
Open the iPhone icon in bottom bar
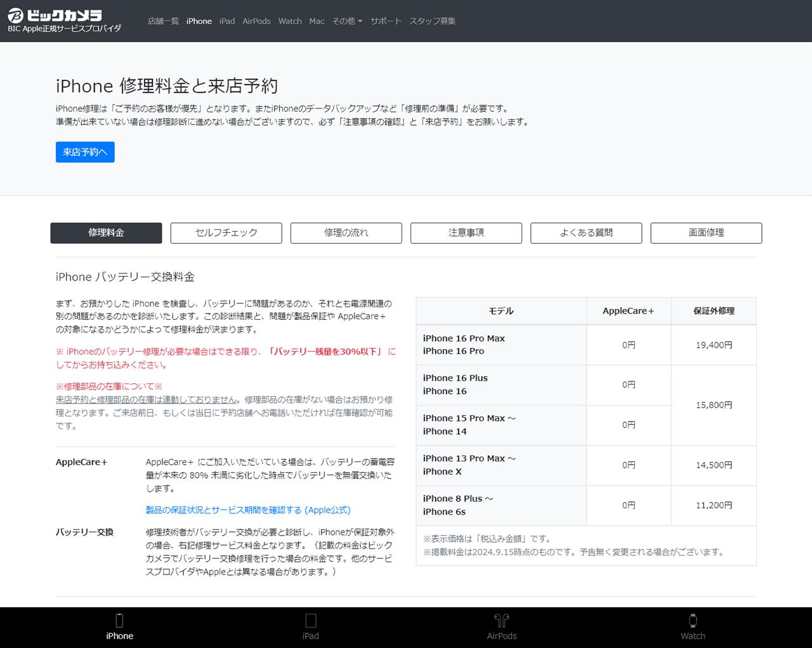(119, 620)
